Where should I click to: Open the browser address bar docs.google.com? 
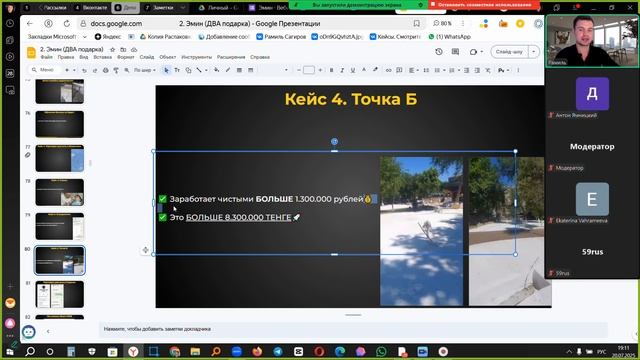(116, 24)
